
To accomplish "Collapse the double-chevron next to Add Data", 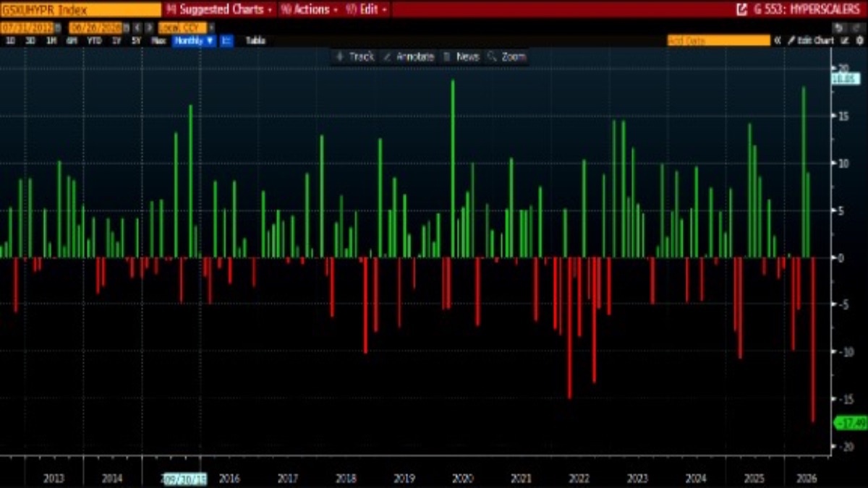I will (778, 41).
